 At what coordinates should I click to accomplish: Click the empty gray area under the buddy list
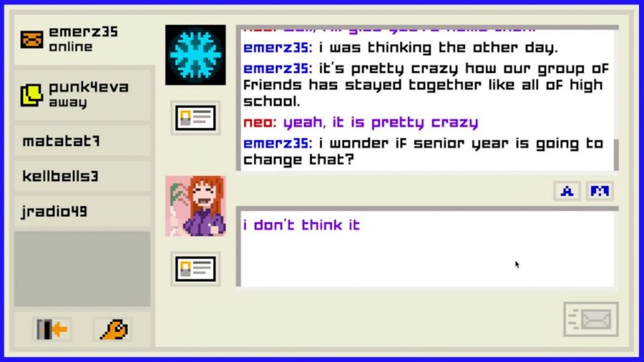[x=82, y=269]
